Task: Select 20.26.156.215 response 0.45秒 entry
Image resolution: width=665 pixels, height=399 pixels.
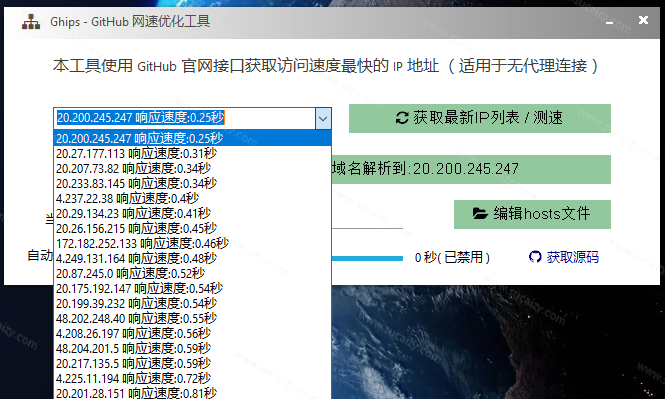Action: 192,229
